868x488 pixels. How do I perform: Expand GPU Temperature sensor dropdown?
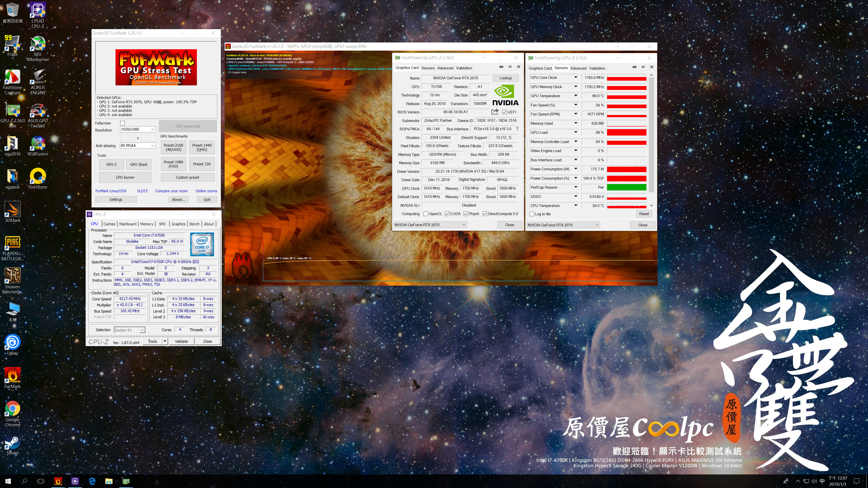coord(576,96)
